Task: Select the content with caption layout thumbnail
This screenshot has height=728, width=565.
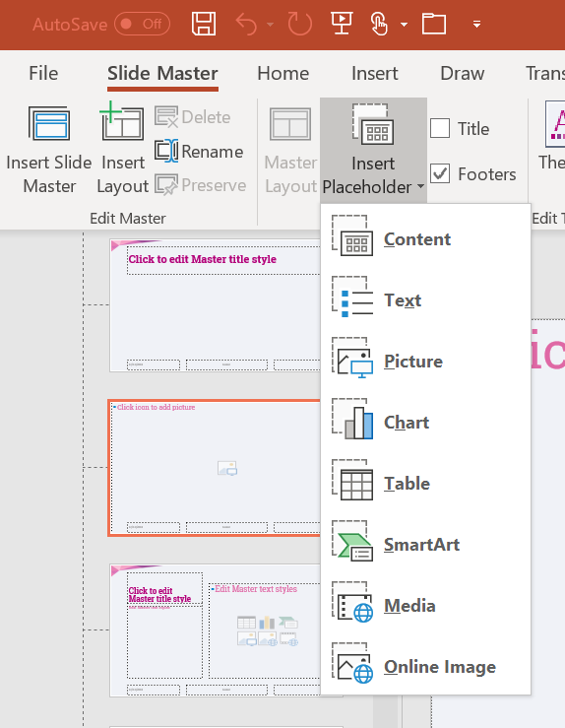Action: coord(215,630)
